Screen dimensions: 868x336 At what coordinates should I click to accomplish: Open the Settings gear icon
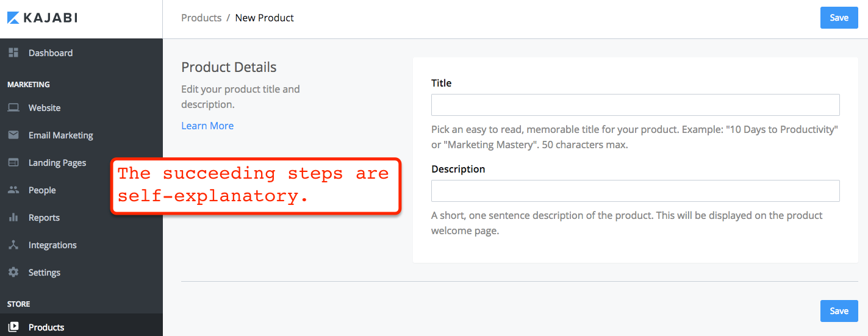pyautogui.click(x=13, y=272)
